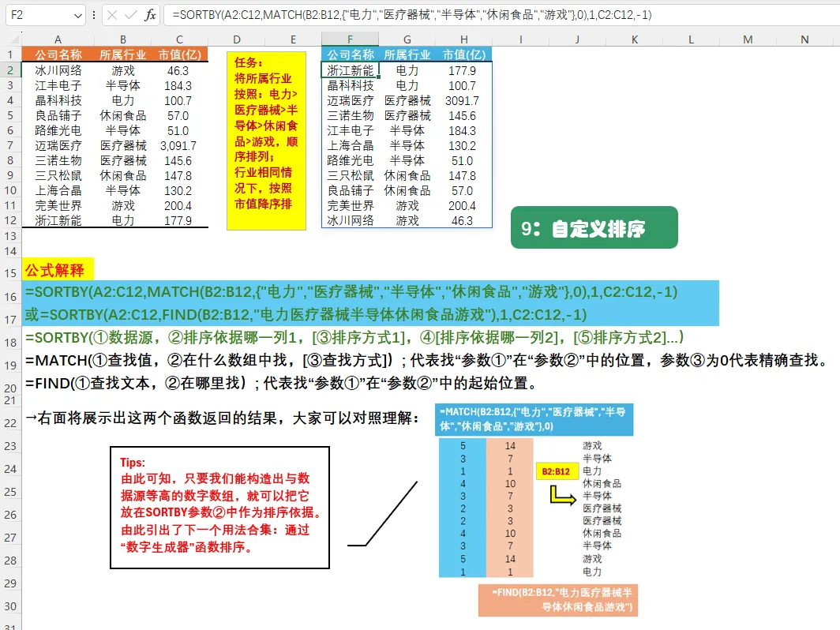This screenshot has width=840, height=630.
Task: Select cell A12 浙江新能 in source table
Action: [58, 221]
